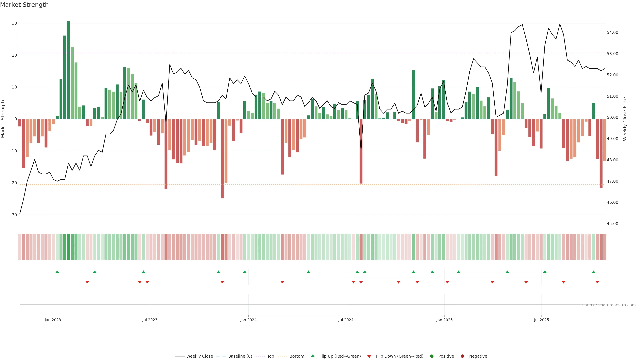Click the green Positive legend dot
The height and width of the screenshot is (362, 644).
[432, 356]
